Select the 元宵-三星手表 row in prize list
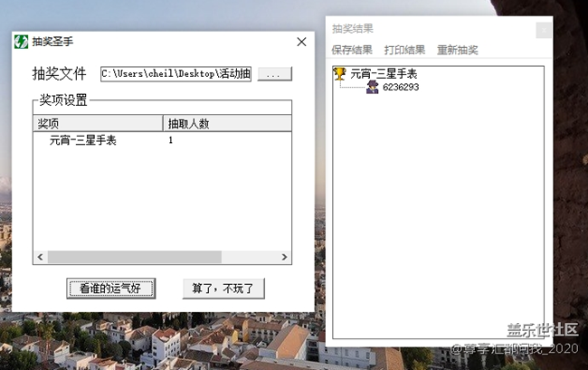The width and height of the screenshot is (588, 370). [82, 140]
